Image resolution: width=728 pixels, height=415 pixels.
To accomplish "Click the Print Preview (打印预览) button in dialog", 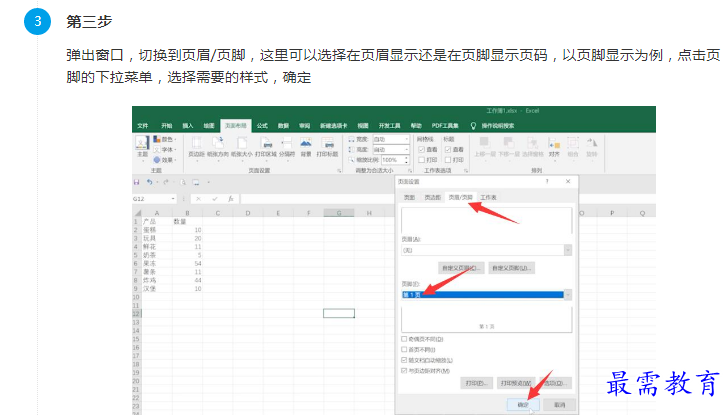I will [x=516, y=383].
